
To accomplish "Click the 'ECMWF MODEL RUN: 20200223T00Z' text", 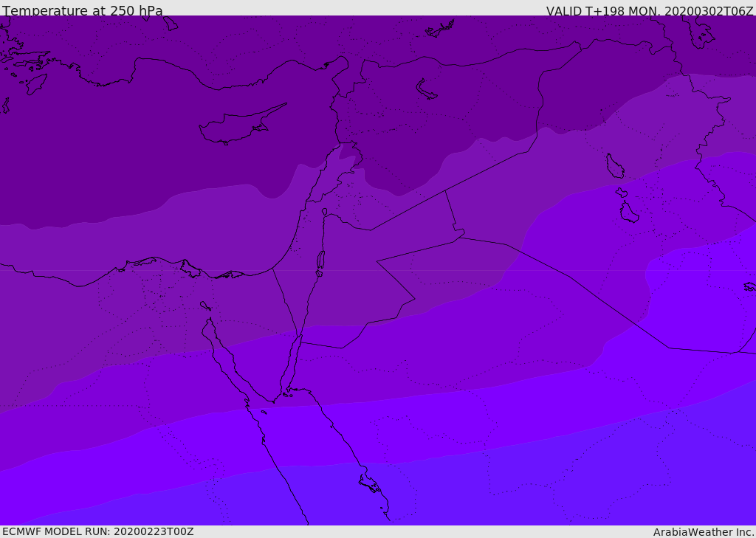I will (x=98, y=531).
